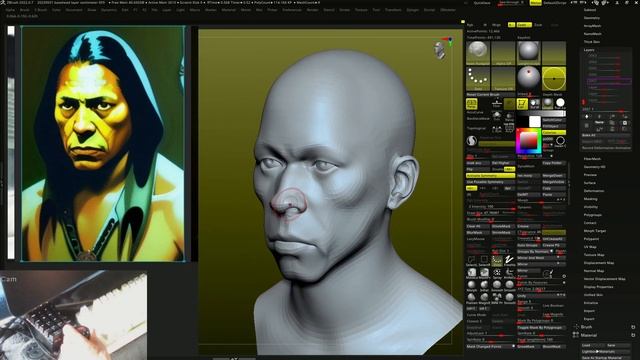
Task: Select the SelectLasso brush icon
Action: 471,261
